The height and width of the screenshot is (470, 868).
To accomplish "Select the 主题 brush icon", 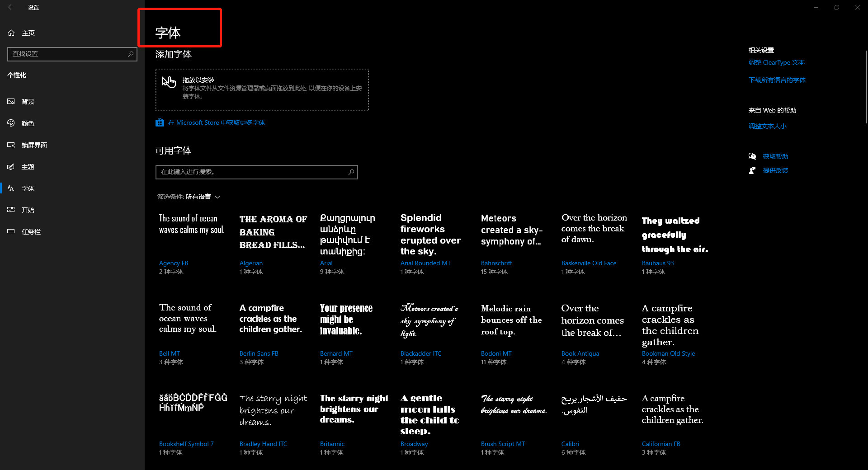I will 11,167.
